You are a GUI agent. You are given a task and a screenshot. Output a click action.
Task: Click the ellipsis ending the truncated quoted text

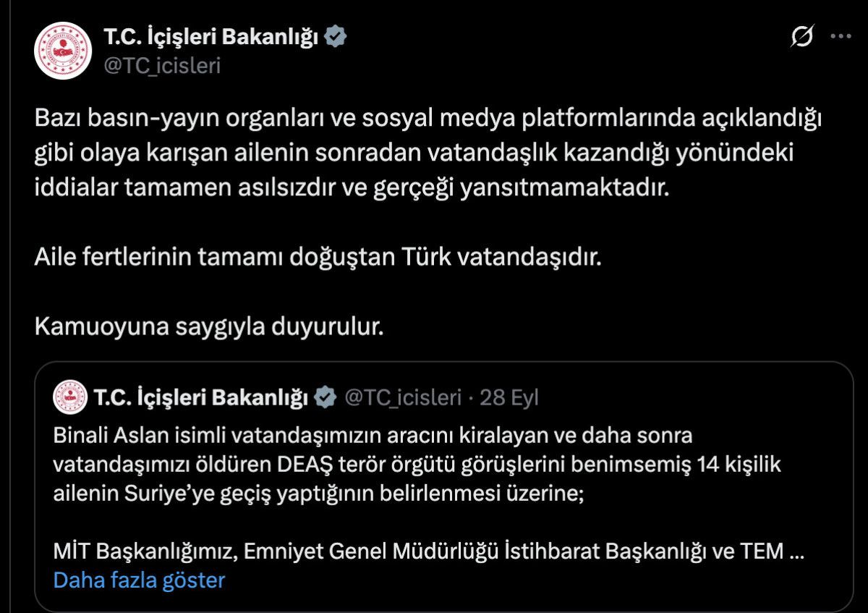[796, 551]
